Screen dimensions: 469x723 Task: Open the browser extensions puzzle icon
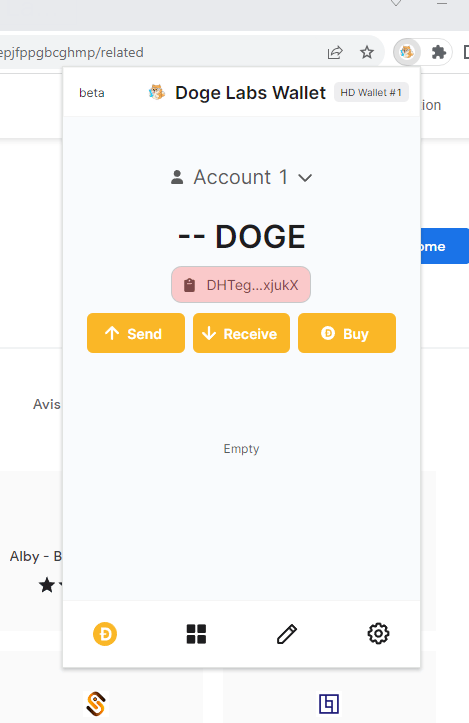coord(439,52)
